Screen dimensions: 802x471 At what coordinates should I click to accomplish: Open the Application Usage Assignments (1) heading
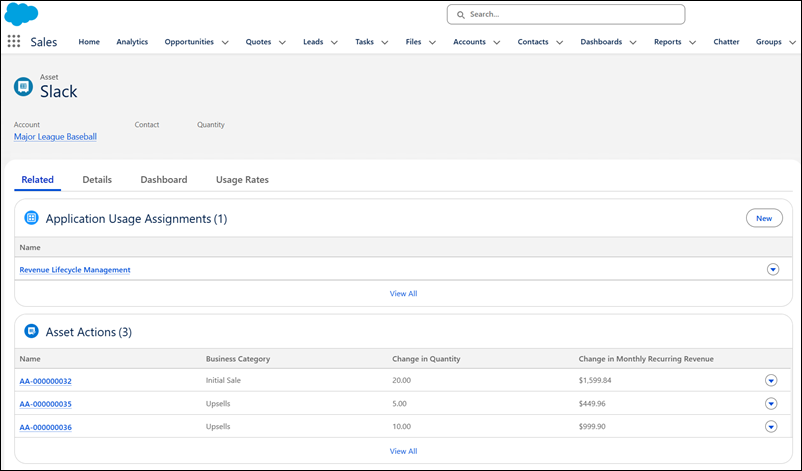pos(137,219)
